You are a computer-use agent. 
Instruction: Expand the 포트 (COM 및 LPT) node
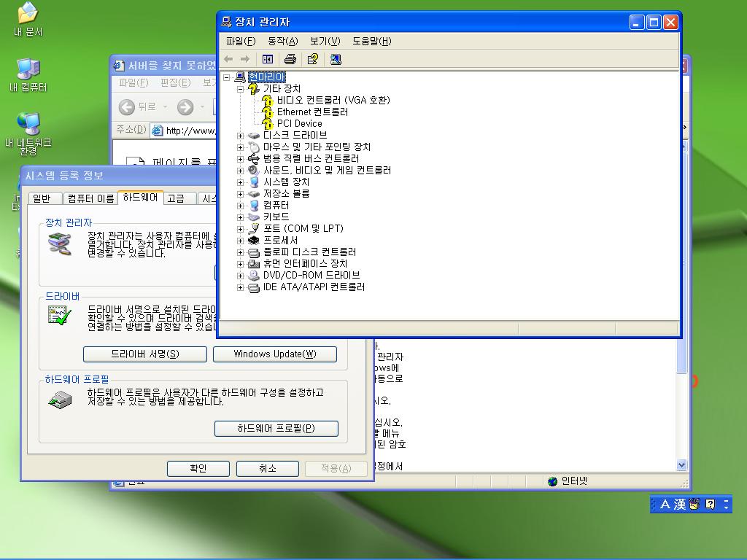click(x=240, y=228)
